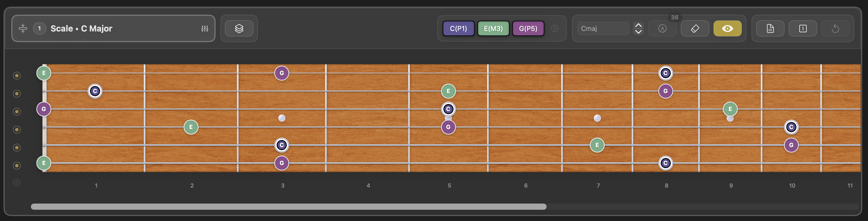The image size is (868, 221).
Task: Click the faint reset icon after G(P5)
Action: tap(555, 29)
